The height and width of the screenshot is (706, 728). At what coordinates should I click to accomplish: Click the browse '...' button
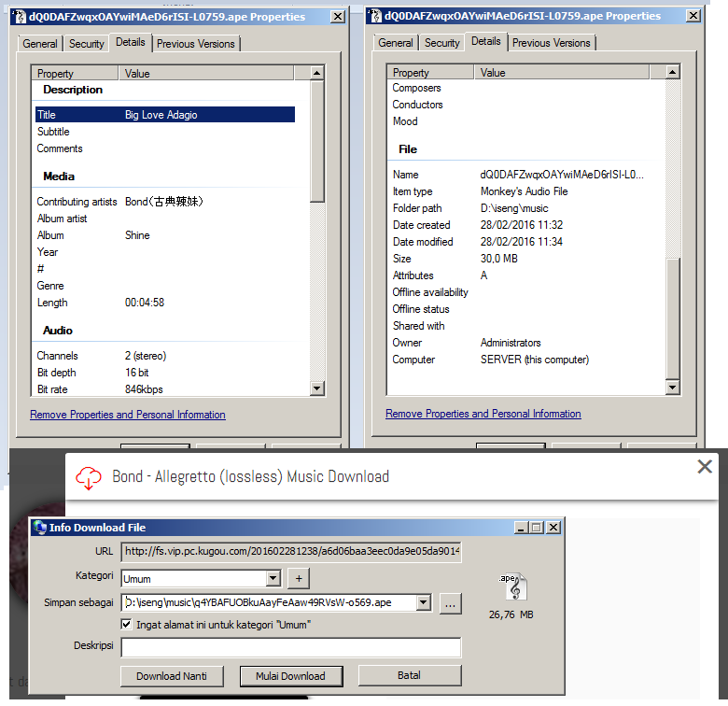[x=451, y=603]
